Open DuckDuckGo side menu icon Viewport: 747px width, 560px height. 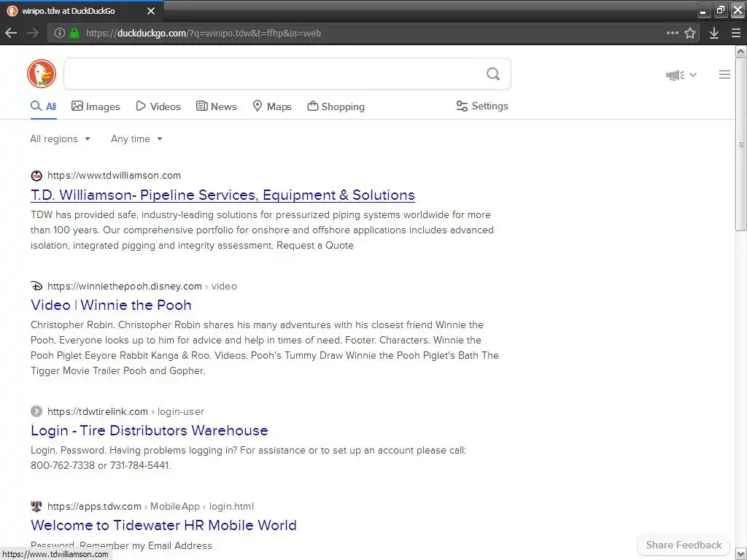[x=724, y=75]
